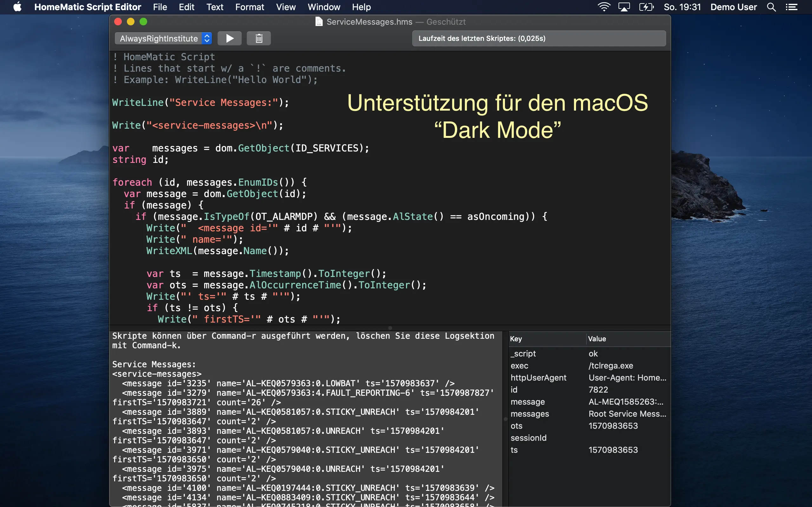
Task: Open the AlwaysRightInstitute server dropdown
Action: [164, 39]
